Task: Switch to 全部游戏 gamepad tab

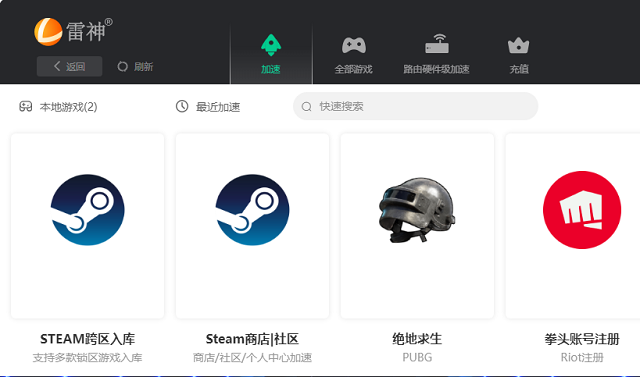Action: [x=353, y=55]
